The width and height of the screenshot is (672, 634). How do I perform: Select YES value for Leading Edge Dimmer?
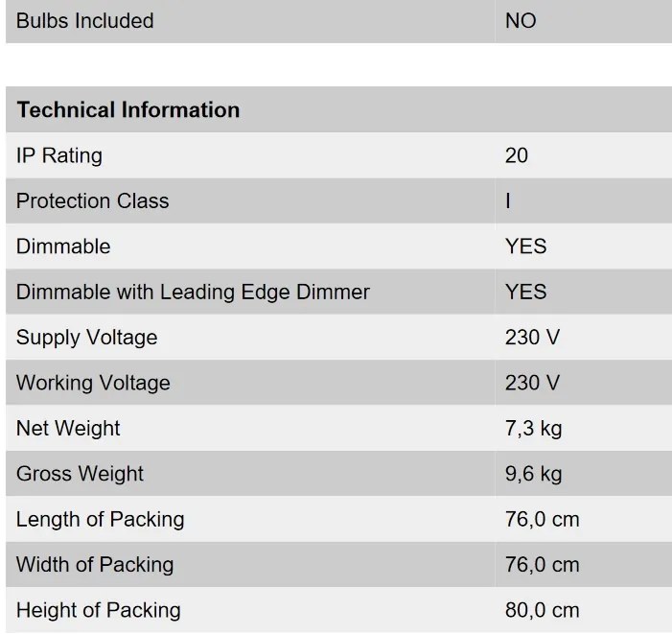tap(526, 292)
